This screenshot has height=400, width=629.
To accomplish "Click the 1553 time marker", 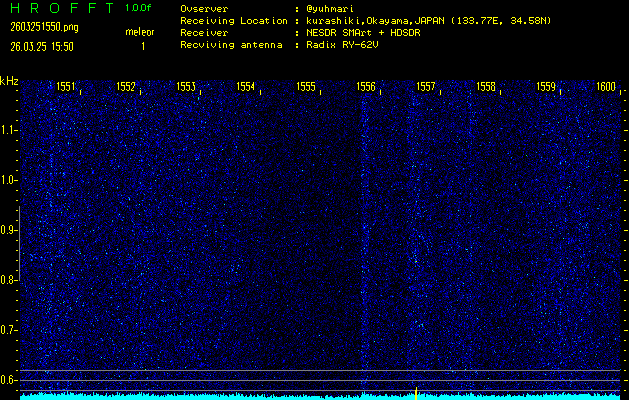I will (186, 86).
